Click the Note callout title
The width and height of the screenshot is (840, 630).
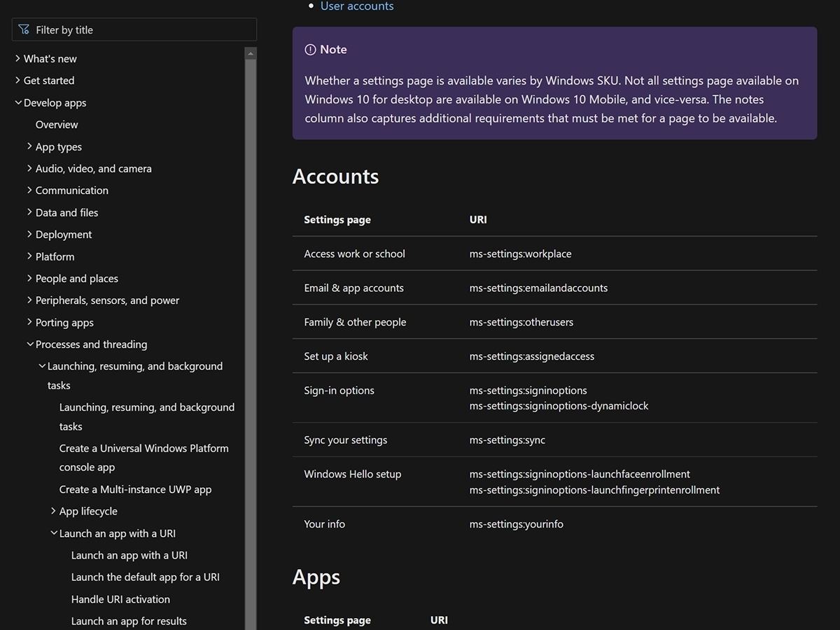click(333, 50)
